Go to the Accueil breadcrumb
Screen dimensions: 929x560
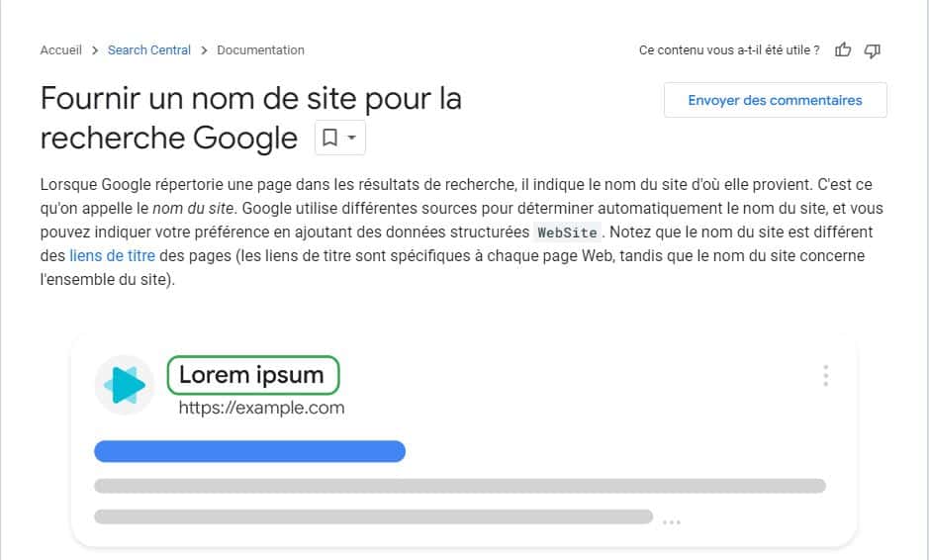(60, 50)
